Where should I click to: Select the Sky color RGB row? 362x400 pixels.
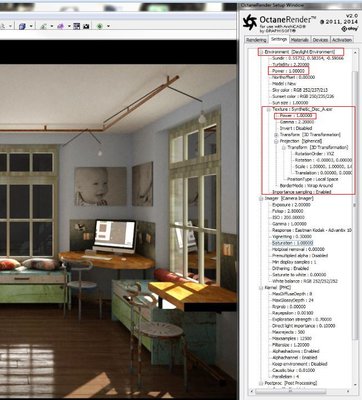pyautogui.click(x=300, y=90)
